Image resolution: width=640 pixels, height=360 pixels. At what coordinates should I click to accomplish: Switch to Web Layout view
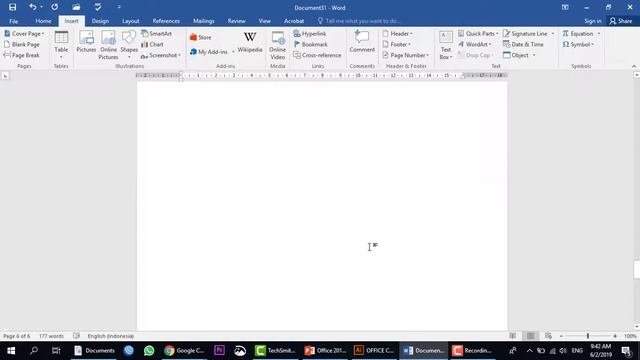[548, 336]
